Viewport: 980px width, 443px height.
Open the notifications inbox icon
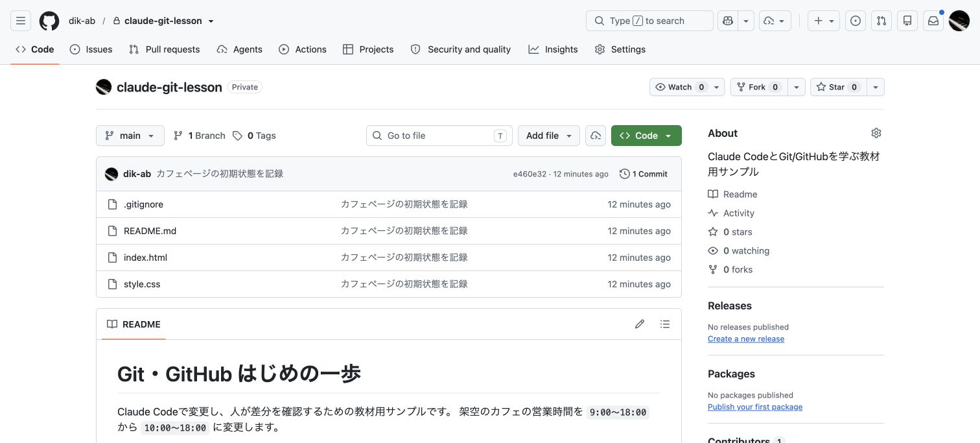click(933, 21)
